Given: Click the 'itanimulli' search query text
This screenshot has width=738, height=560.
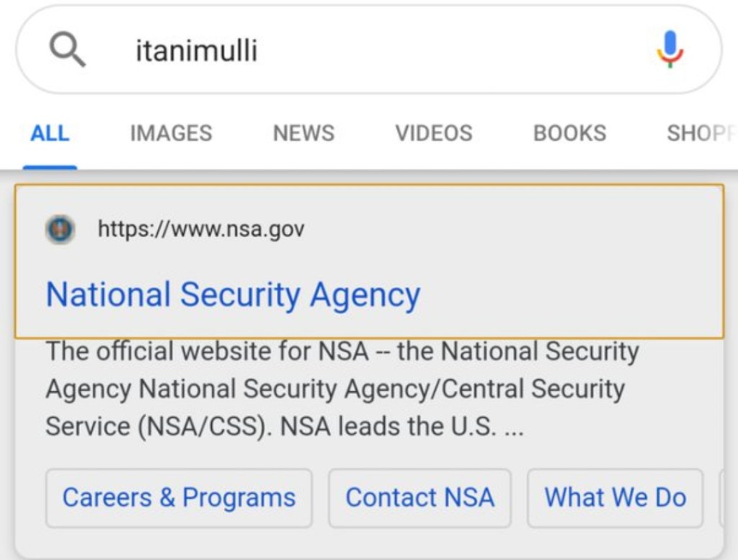Looking at the screenshot, I should tap(196, 51).
